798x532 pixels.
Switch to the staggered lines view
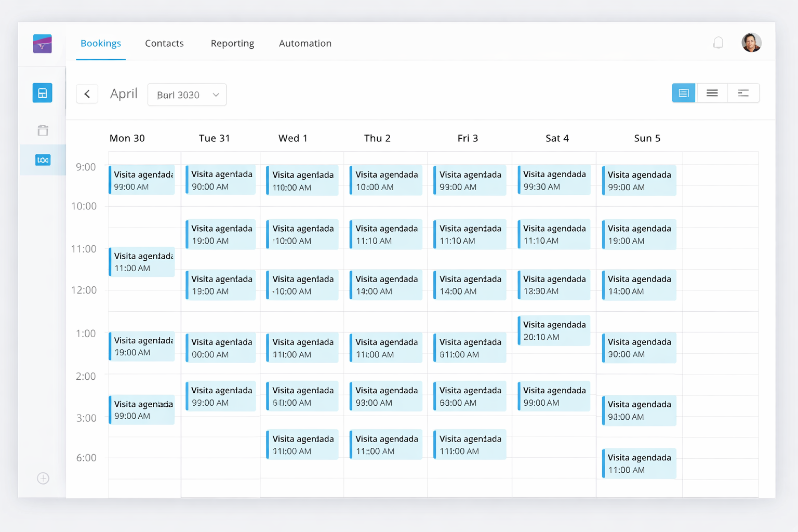tap(743, 93)
